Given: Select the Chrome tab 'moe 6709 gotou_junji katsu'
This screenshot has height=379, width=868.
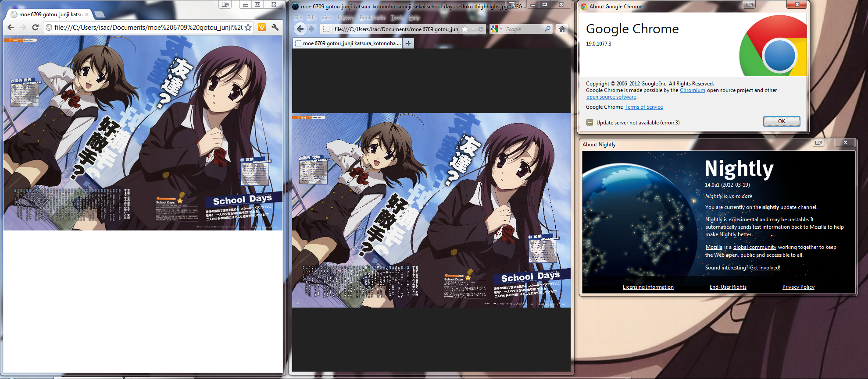Looking at the screenshot, I should (50, 14).
